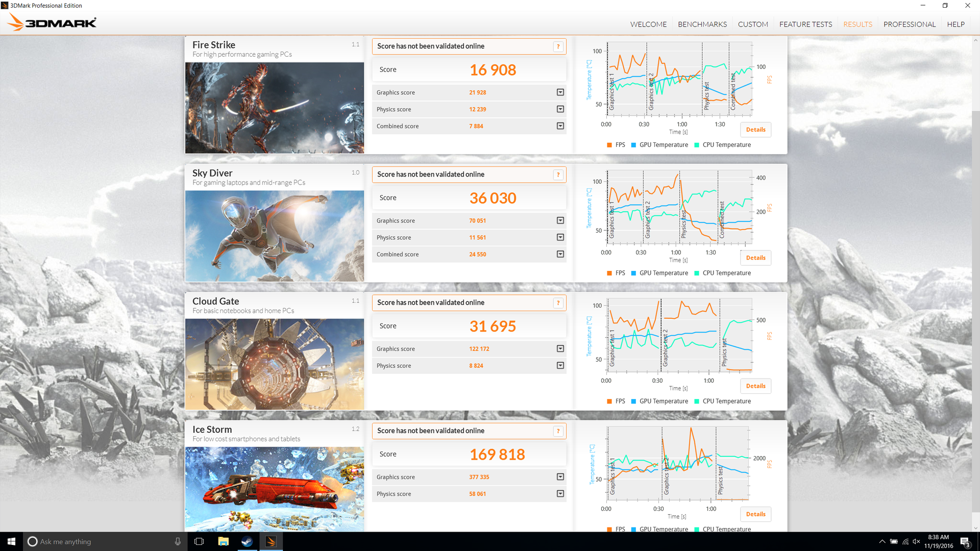Expand Fire Strike Physics score details
Viewport: 980px width, 551px height.
click(560, 109)
